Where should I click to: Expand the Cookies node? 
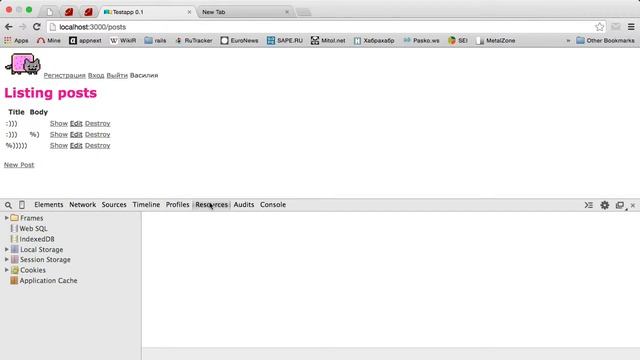click(x=7, y=270)
